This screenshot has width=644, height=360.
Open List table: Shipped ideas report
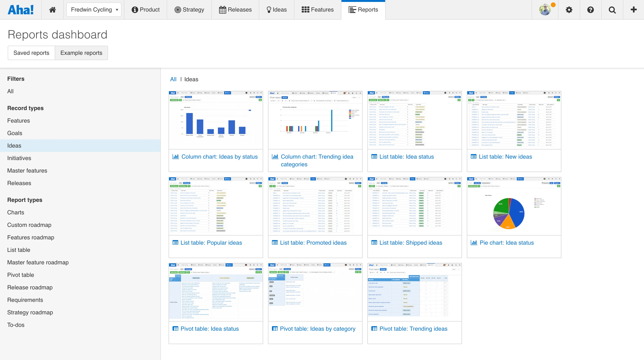pyautogui.click(x=411, y=242)
